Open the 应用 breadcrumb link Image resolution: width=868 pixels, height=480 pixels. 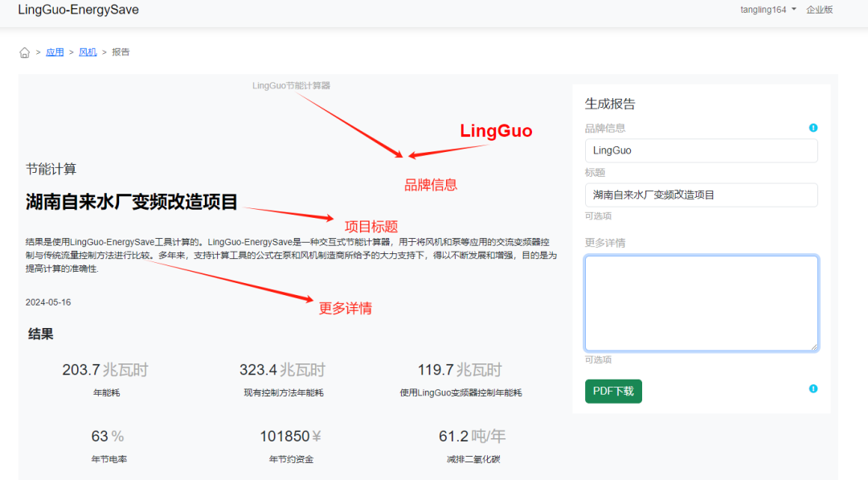pyautogui.click(x=55, y=52)
